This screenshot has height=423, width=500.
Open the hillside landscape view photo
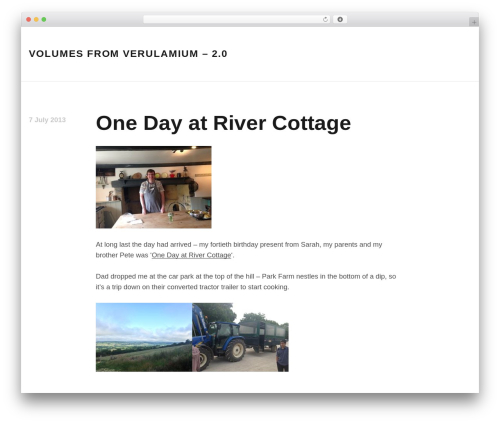click(x=144, y=337)
